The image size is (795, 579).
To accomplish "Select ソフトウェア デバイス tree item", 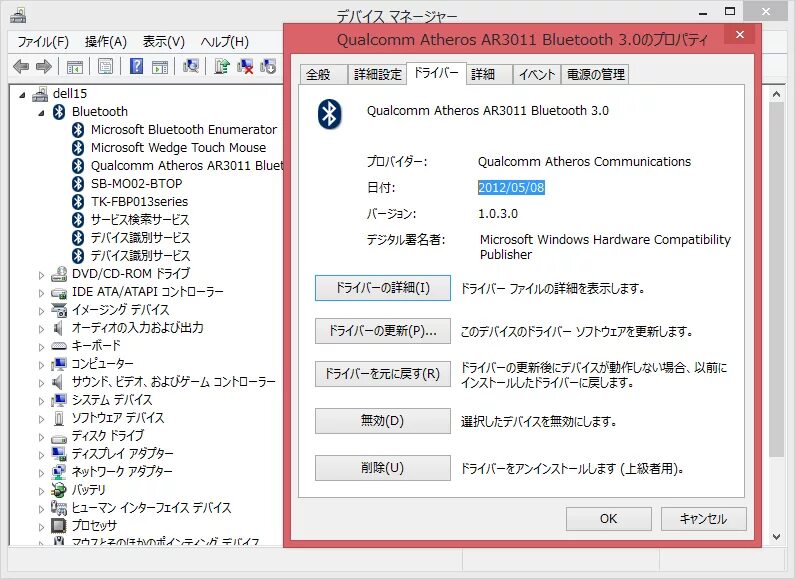I will [x=118, y=418].
